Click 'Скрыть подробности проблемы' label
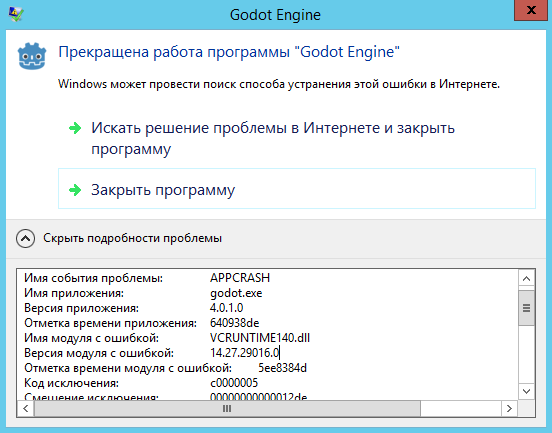Viewport: 552px width, 433px height. 132,238
